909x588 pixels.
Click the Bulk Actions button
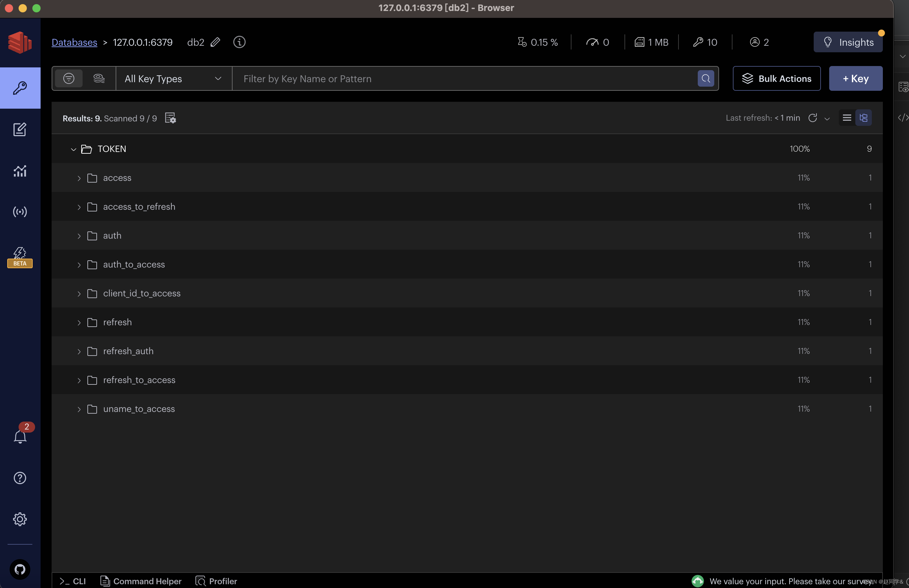tap(777, 79)
